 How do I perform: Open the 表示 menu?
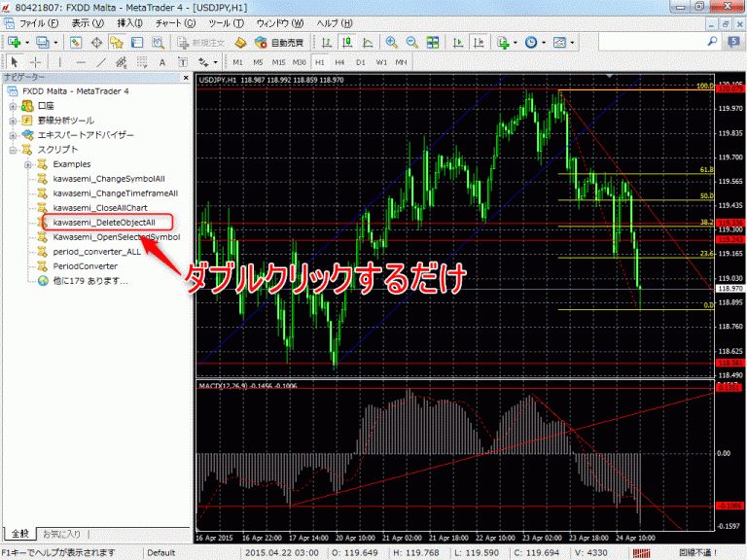[x=88, y=23]
